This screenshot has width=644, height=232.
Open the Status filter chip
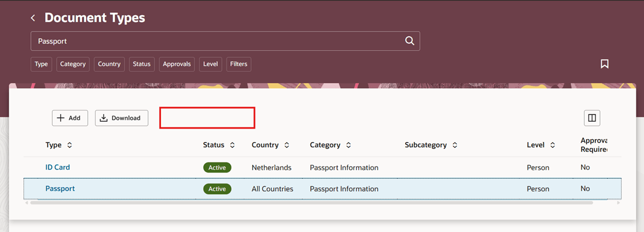pyautogui.click(x=142, y=64)
